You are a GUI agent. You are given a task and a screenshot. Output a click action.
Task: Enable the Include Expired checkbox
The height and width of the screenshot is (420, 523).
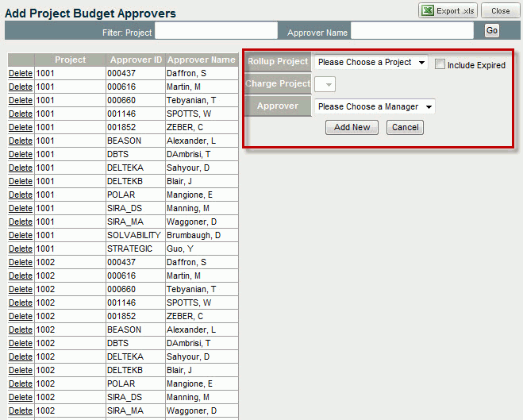click(x=440, y=64)
